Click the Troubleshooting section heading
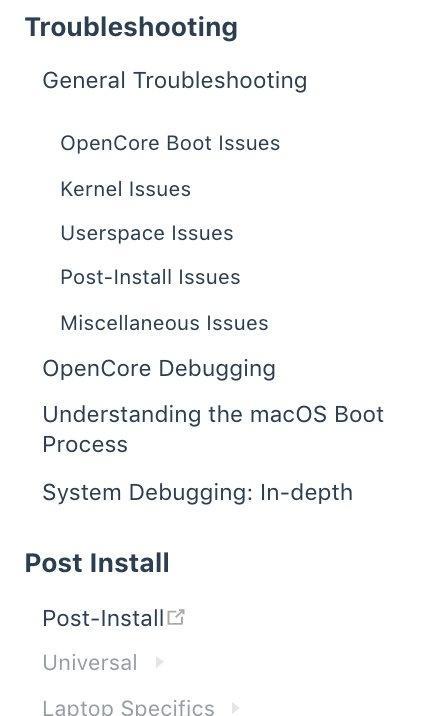The height and width of the screenshot is (716, 448). click(x=131, y=27)
